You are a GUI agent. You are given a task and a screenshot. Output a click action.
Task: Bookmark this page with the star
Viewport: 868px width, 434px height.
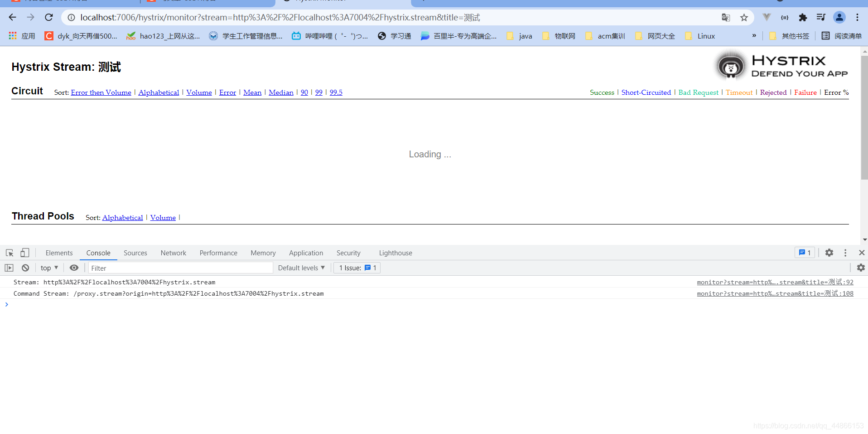click(x=744, y=18)
